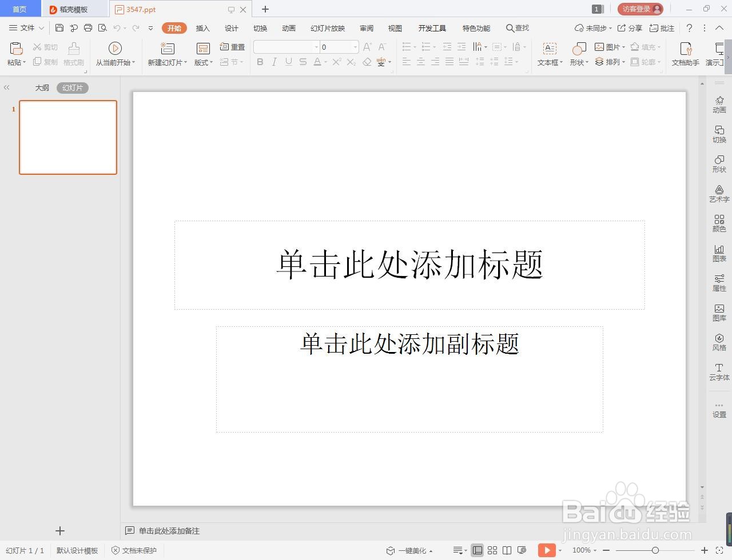
Task: Open Chart (图表) pane in right sidebar
Action: coord(719,253)
